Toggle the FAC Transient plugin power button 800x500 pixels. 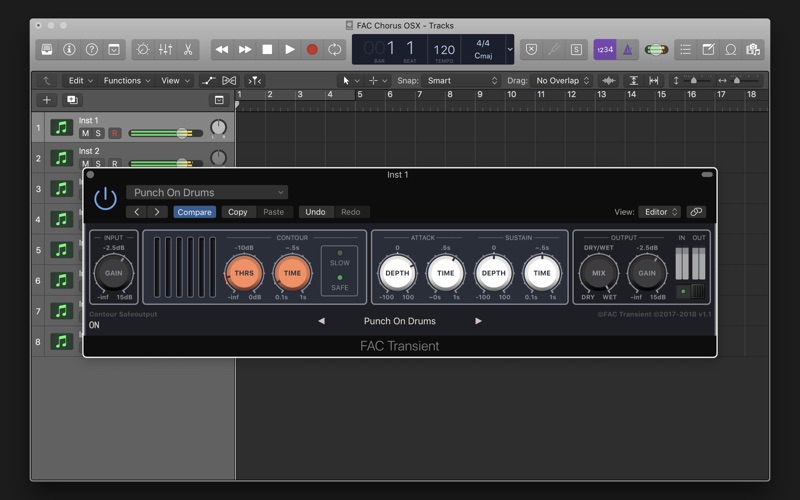click(106, 198)
